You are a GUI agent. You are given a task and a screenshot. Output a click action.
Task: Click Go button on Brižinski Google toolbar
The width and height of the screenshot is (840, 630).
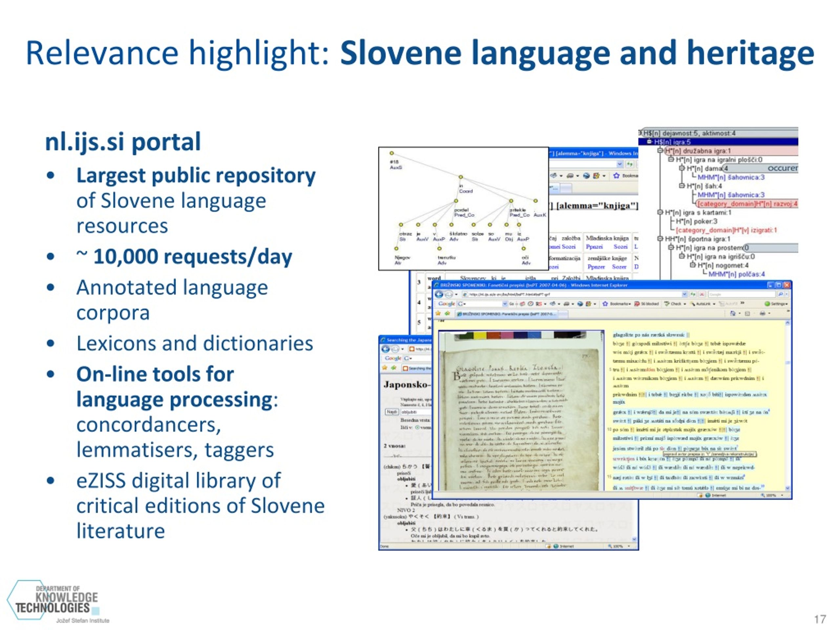click(512, 304)
